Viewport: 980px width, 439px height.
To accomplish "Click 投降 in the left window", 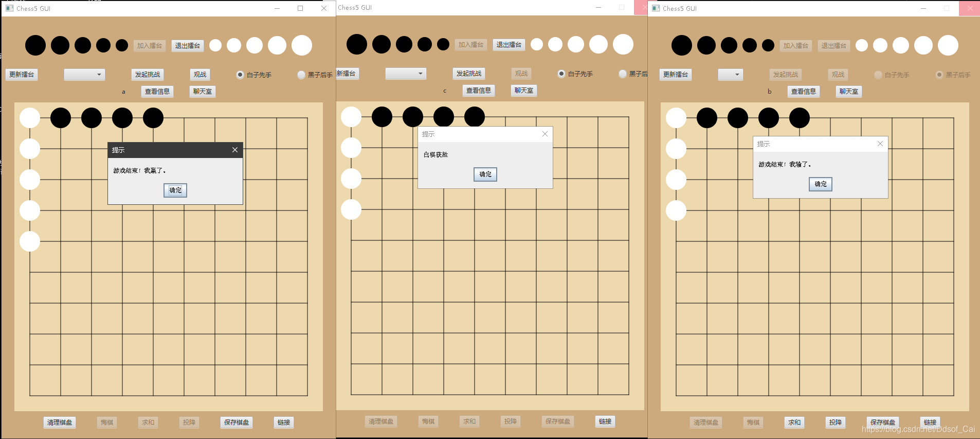I will (189, 423).
